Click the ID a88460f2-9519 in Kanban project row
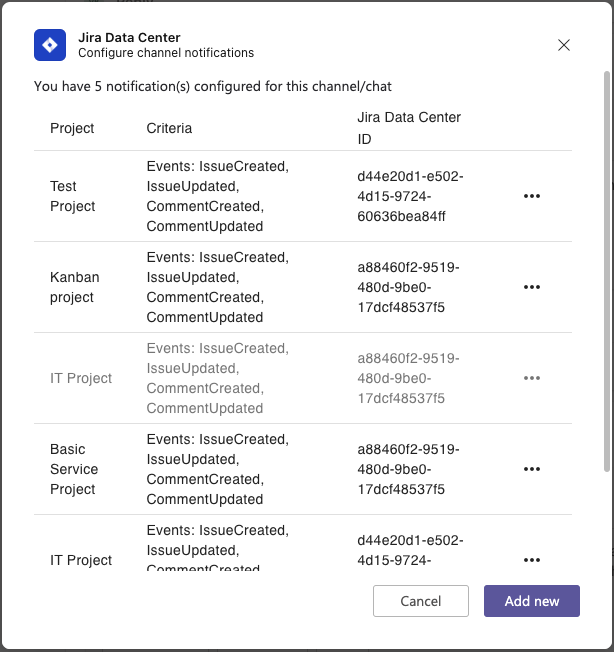Image resolution: width=614 pixels, height=652 pixels. tap(408, 287)
